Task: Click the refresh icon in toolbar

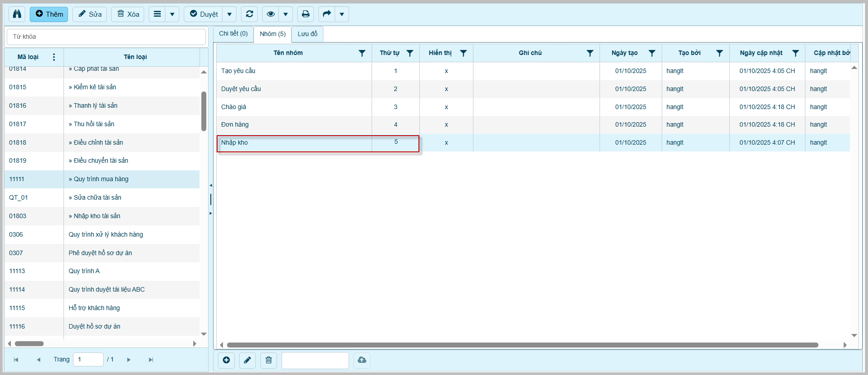Action: 250,14
